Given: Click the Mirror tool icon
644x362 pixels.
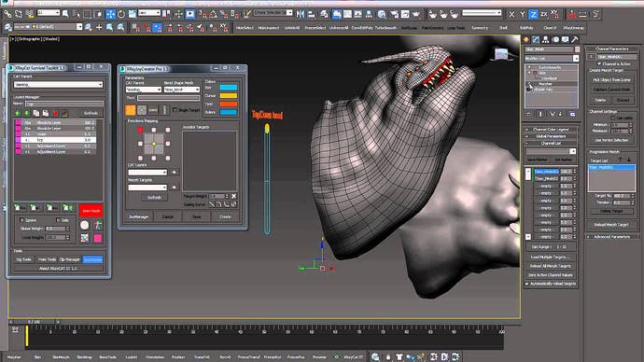Looking at the screenshot, I should point(301,14).
